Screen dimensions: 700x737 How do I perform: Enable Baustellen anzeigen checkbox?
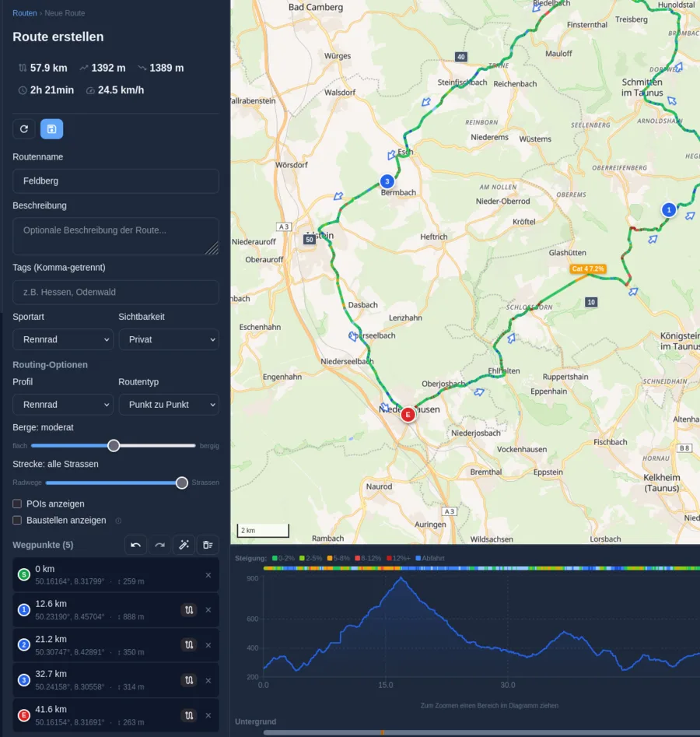click(17, 521)
